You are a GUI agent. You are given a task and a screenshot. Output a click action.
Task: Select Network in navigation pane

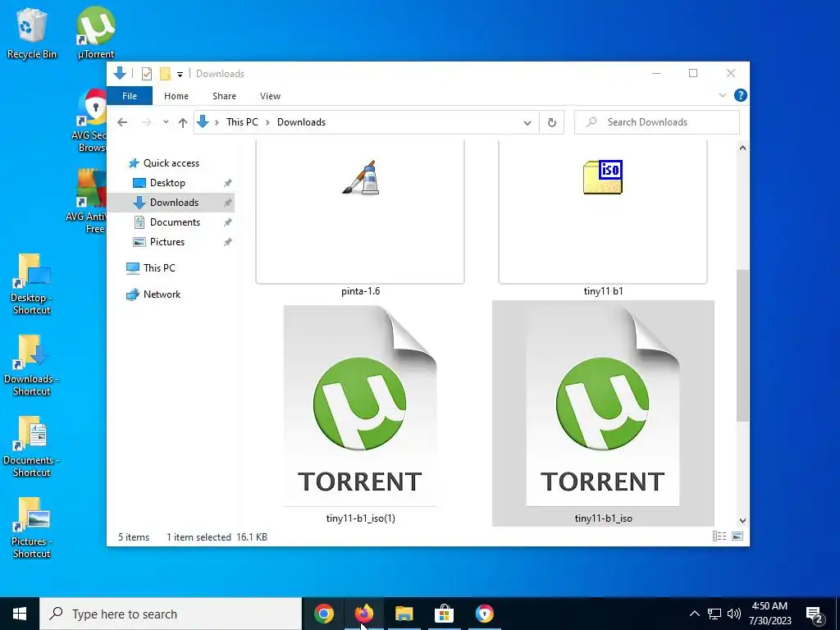(x=162, y=294)
